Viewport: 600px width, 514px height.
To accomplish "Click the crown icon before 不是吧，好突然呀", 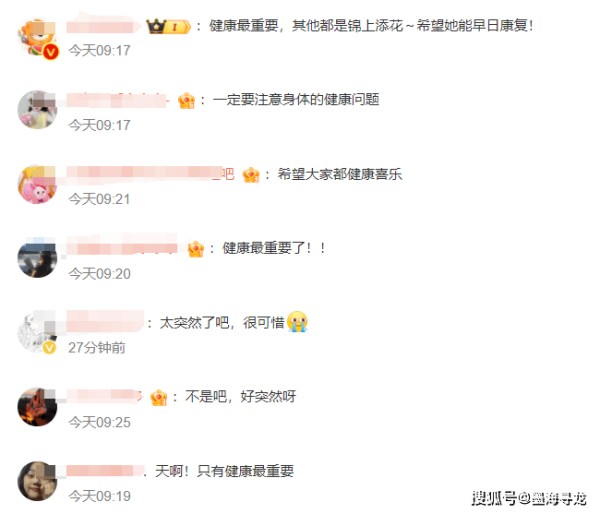I will 159,398.
